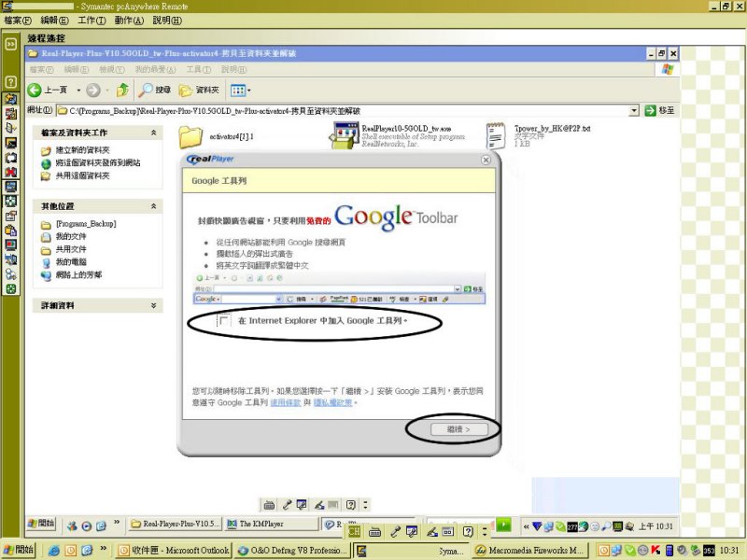Show more quick launch items on the remote taskbar
This screenshot has height=560, width=747.
(116, 523)
